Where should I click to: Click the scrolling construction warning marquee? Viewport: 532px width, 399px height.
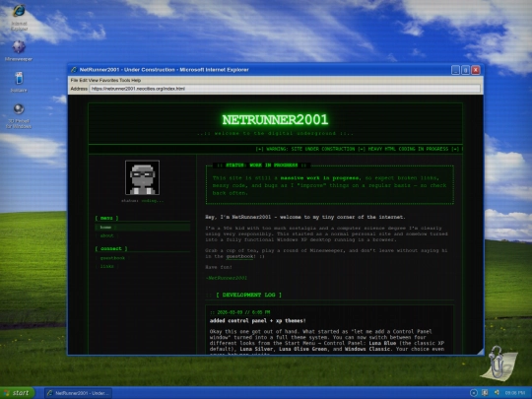coord(275,149)
